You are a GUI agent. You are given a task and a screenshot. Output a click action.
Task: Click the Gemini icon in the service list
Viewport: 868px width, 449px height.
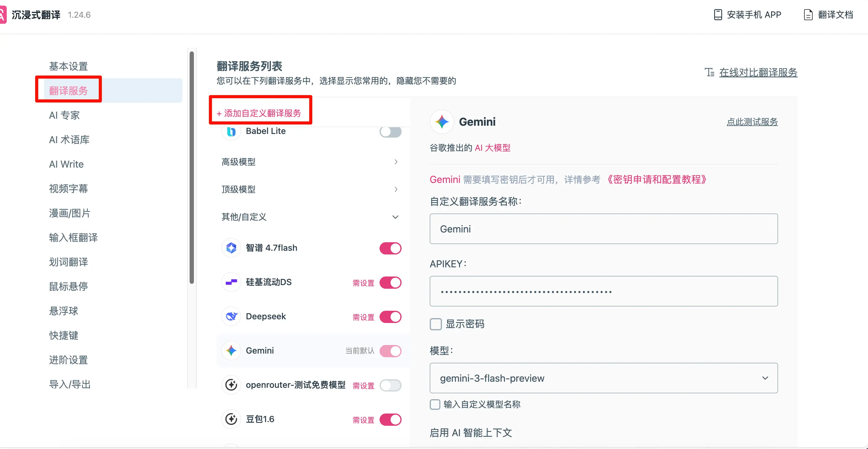click(x=231, y=351)
